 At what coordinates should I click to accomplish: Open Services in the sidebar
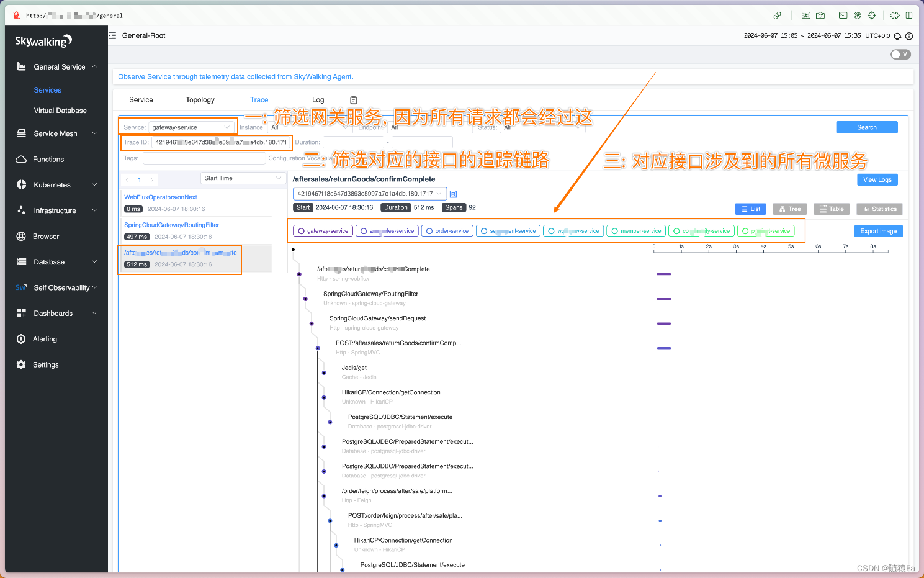coord(47,90)
